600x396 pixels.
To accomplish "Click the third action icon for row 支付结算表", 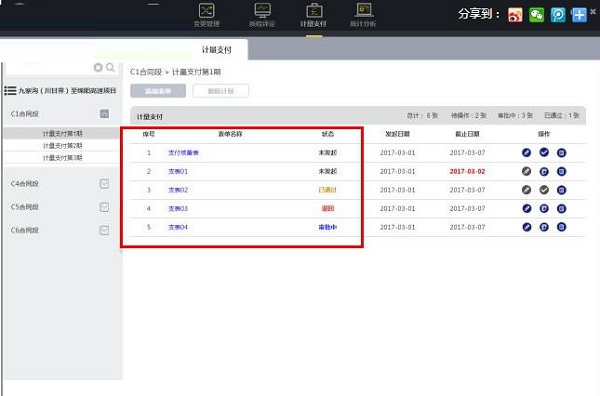I will [x=561, y=153].
